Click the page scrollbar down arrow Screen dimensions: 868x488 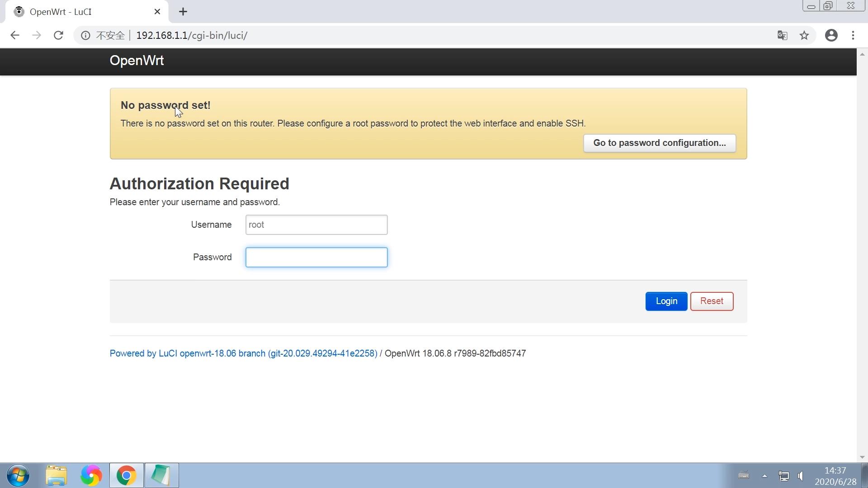[862, 457]
